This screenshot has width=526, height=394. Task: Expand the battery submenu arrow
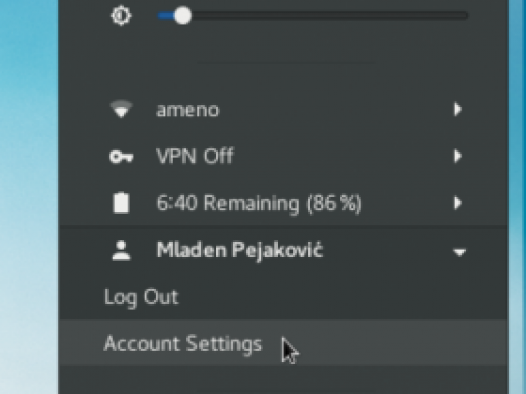coord(458,203)
